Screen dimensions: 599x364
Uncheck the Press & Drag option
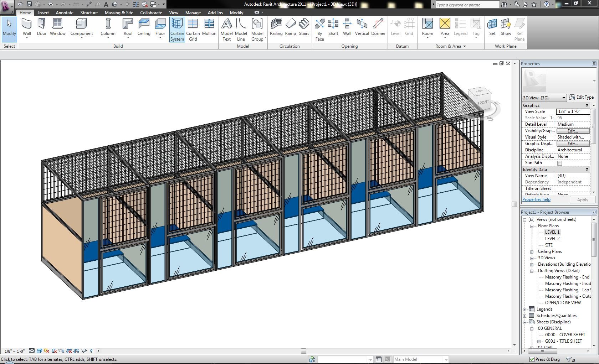point(532,359)
